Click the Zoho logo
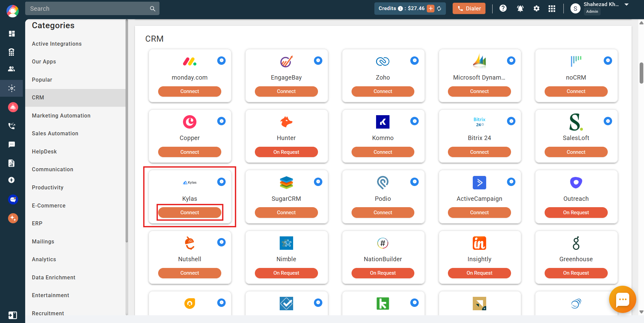 pos(383,61)
